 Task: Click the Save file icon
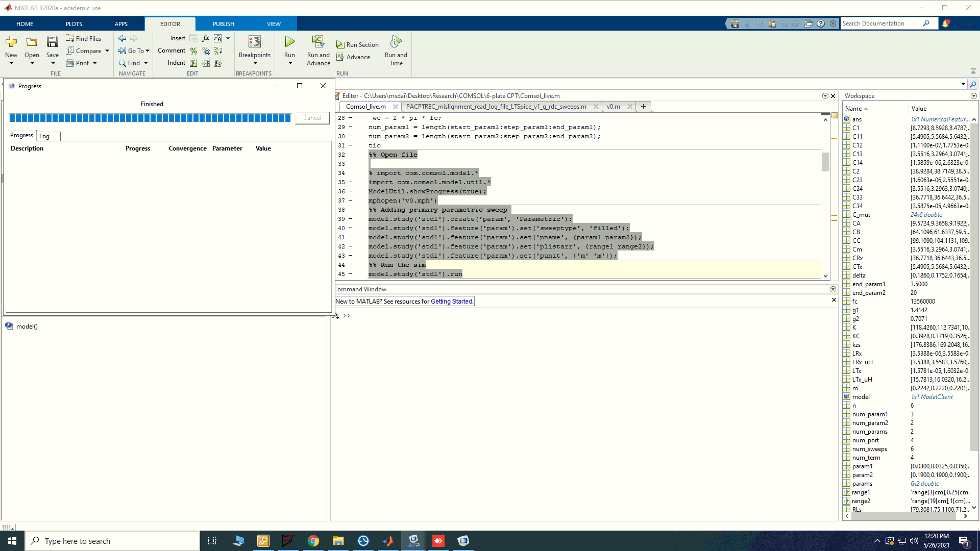52,41
